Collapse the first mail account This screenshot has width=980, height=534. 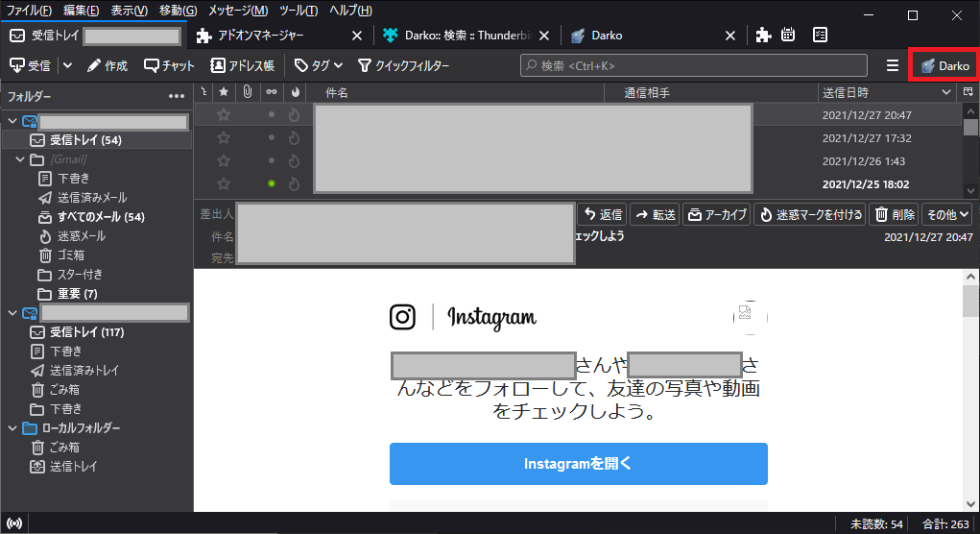coord(12,121)
